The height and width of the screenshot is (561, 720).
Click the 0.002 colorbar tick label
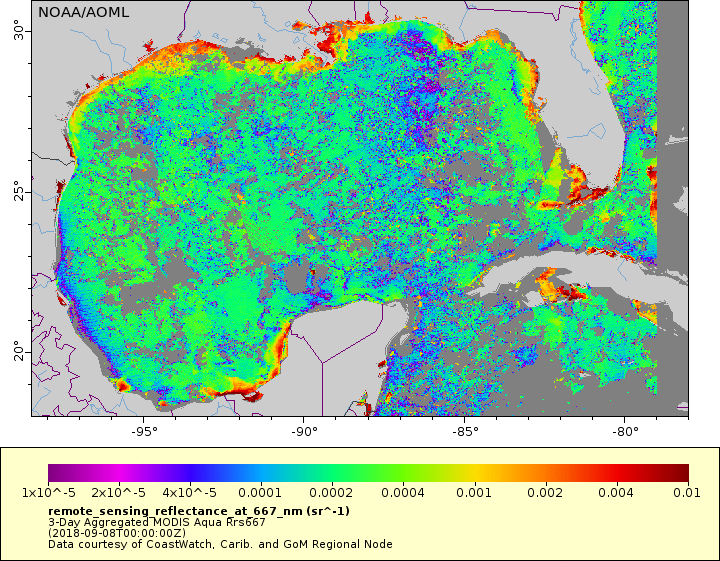click(545, 493)
